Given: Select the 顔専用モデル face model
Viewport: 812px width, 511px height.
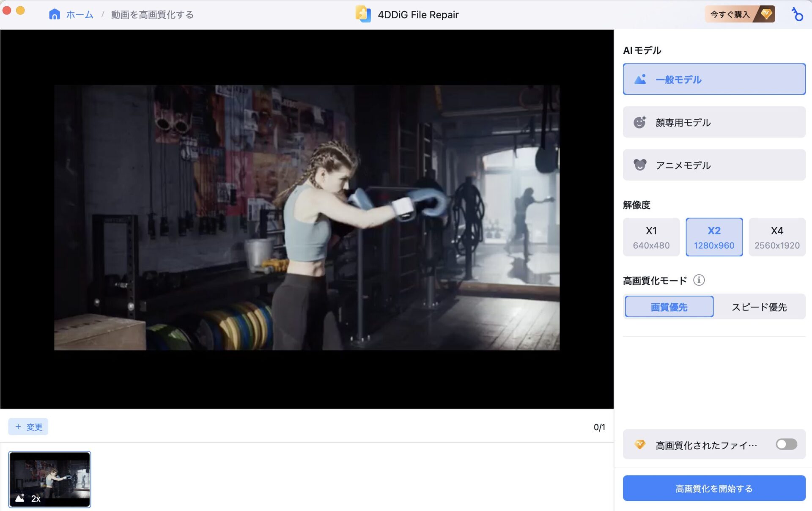Looking at the screenshot, I should coord(714,122).
